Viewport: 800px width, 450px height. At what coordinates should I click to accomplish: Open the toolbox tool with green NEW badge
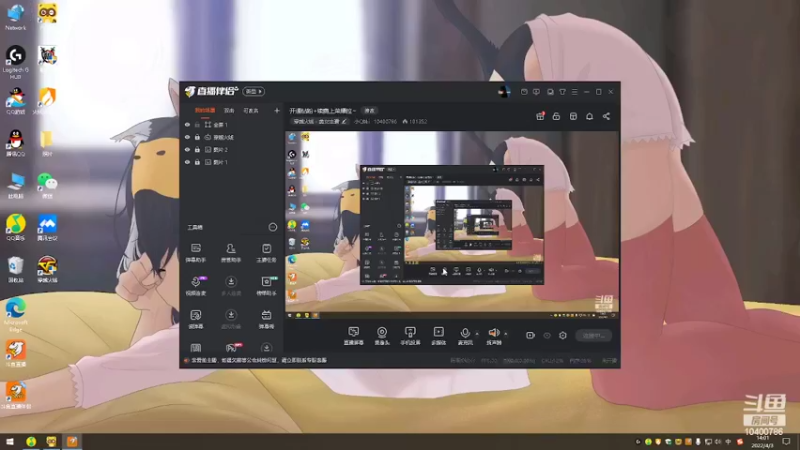tap(266, 286)
